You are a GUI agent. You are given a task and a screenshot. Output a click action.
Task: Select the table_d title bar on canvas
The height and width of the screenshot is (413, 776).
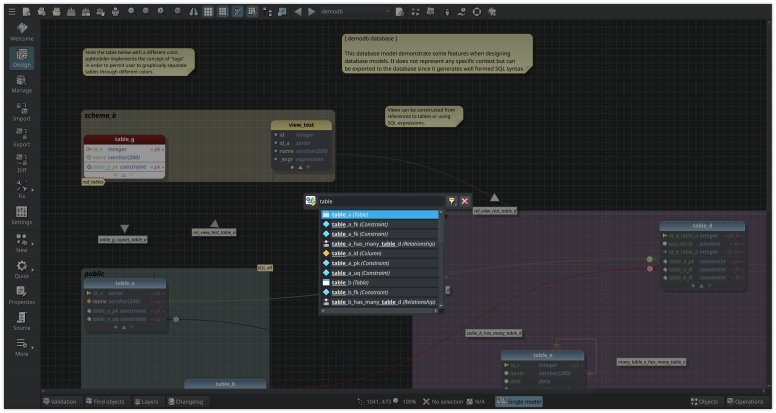coord(702,226)
